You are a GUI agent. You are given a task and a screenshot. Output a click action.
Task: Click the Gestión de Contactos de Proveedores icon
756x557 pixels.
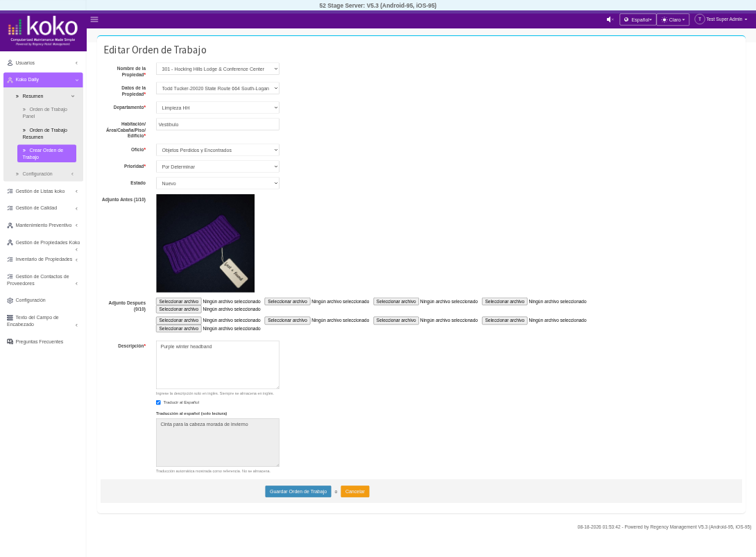point(10,276)
